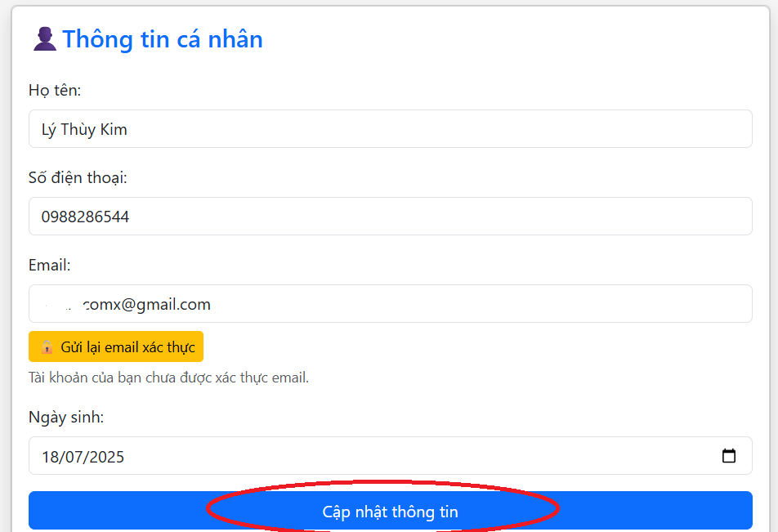Click the Họ tên label
The width and height of the screenshot is (778, 532).
55,91
